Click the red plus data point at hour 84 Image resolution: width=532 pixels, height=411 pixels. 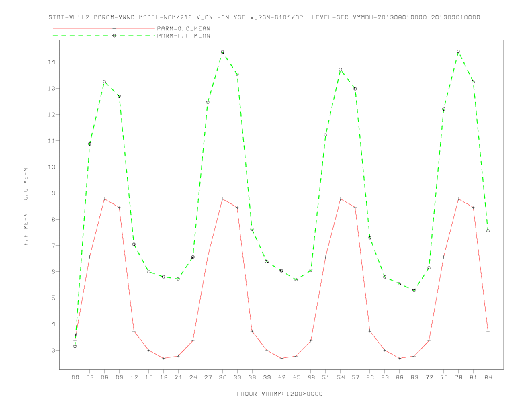click(488, 331)
